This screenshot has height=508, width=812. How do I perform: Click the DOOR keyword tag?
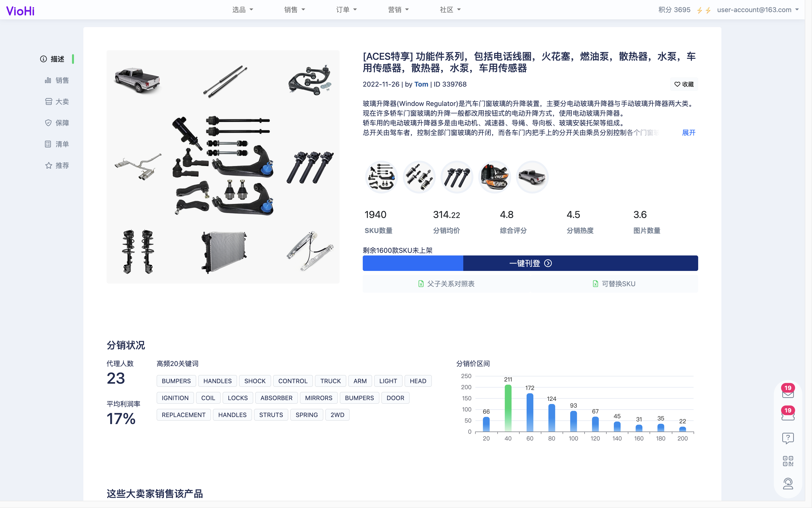click(395, 398)
